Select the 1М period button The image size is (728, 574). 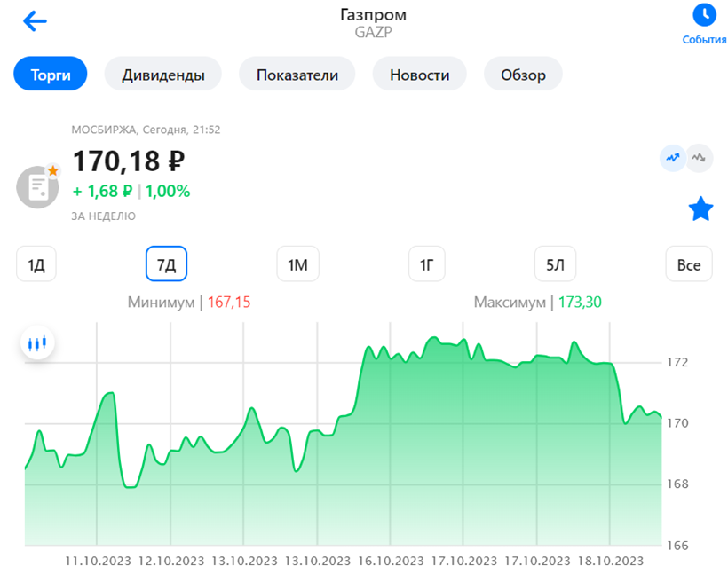click(297, 263)
